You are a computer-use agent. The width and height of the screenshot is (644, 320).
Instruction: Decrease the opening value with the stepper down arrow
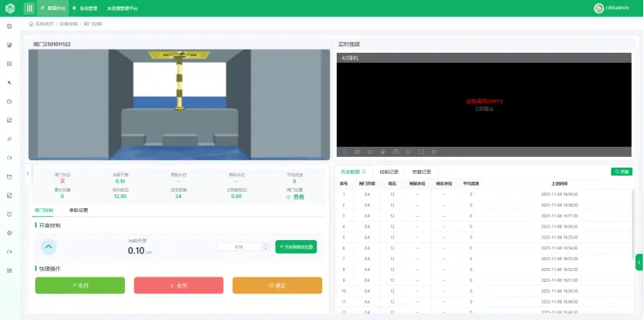coord(265,249)
